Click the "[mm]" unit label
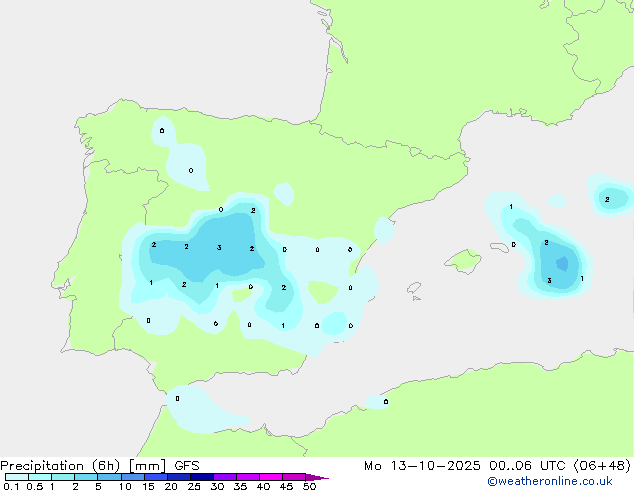Viewport: 634px width, 490px height. [147, 466]
